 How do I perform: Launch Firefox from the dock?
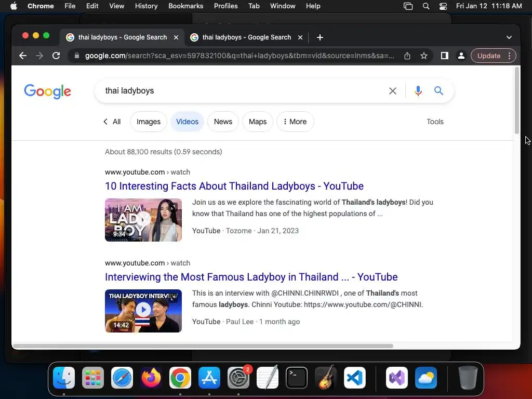click(151, 378)
